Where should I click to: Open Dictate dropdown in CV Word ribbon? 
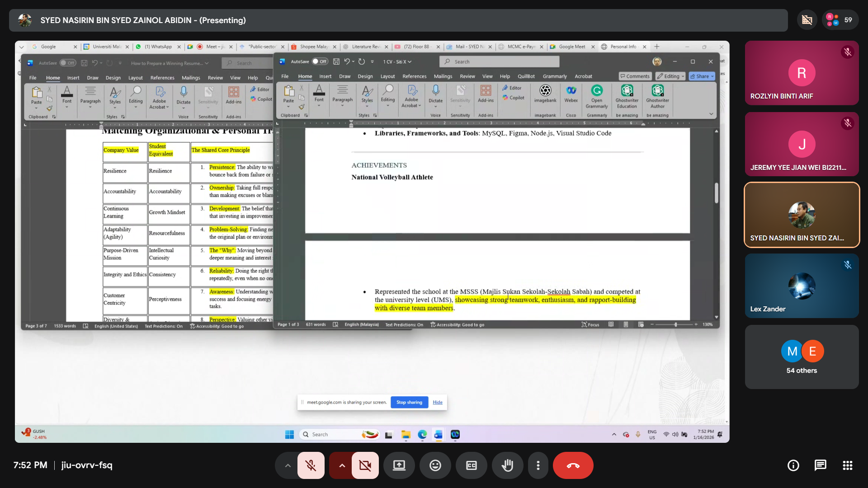click(x=435, y=96)
